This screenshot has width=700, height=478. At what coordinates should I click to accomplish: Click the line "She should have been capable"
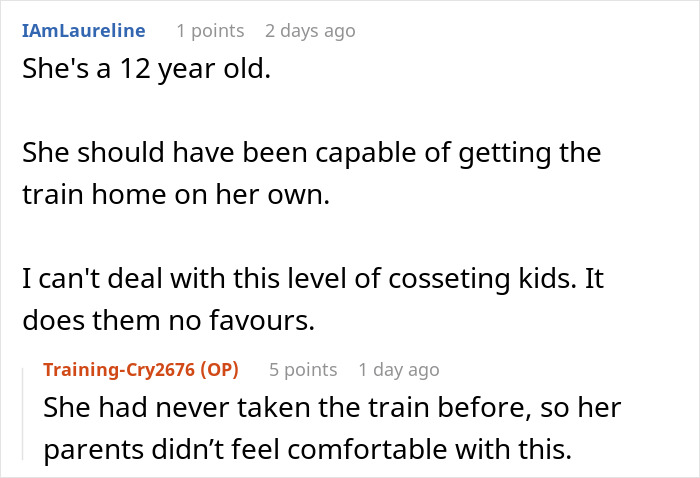(312, 154)
